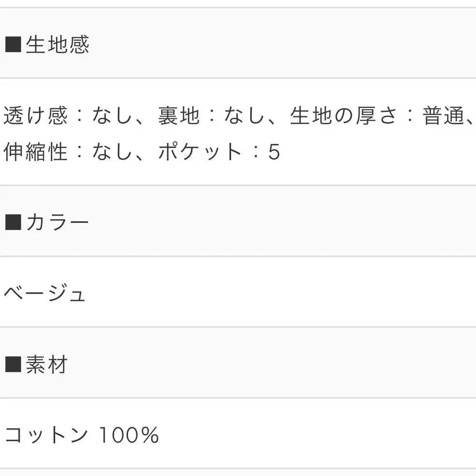Screen dimensions: 476x476
Task: Select the 素材 section heading text
Action: [47, 365]
